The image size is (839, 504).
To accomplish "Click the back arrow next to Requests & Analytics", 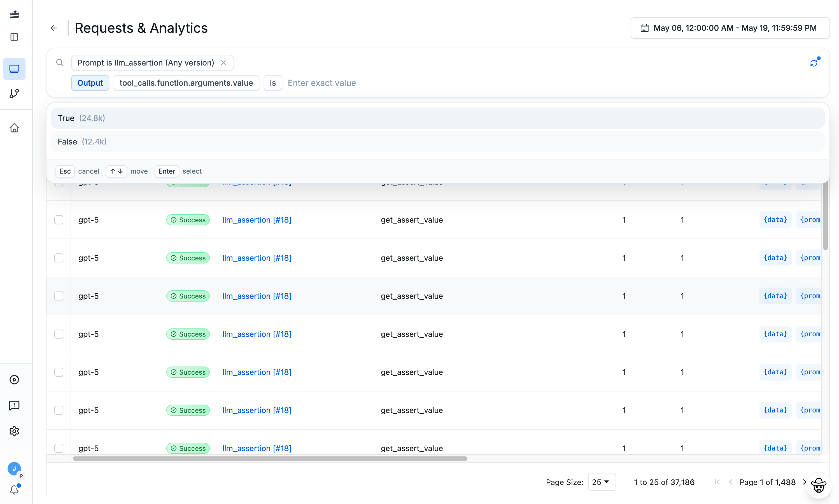I will (54, 28).
